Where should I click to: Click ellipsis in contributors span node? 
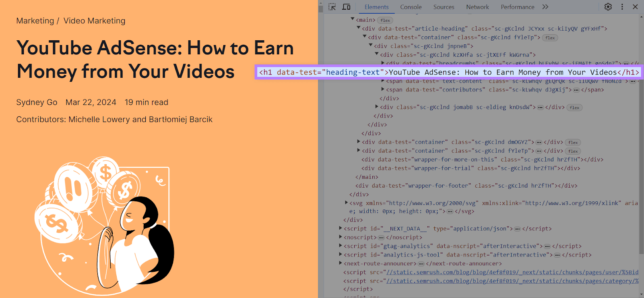click(x=576, y=90)
